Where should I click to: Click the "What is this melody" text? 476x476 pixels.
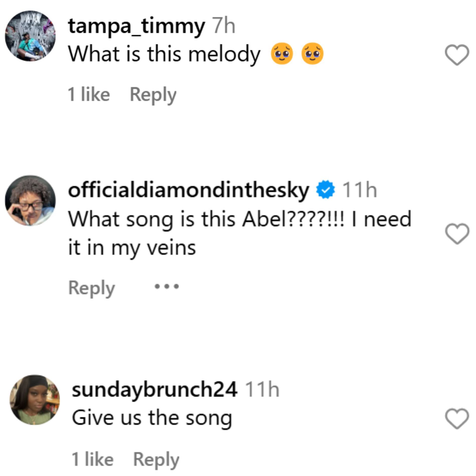pyautogui.click(x=164, y=54)
